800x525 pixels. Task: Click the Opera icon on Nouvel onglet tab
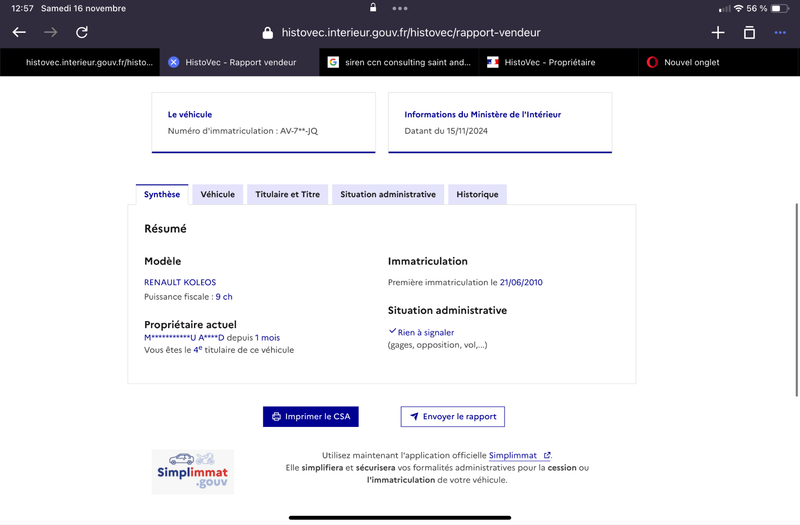click(x=652, y=62)
